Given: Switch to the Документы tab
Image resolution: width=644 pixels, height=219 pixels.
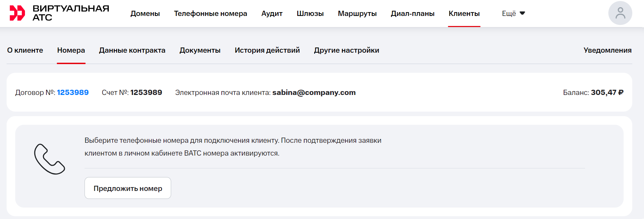Looking at the screenshot, I should [x=200, y=50].
